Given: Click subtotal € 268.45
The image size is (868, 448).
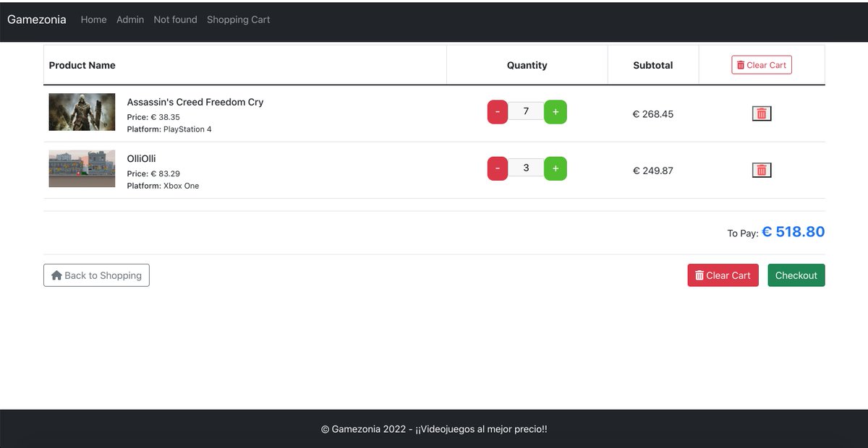Looking at the screenshot, I should click(x=653, y=114).
